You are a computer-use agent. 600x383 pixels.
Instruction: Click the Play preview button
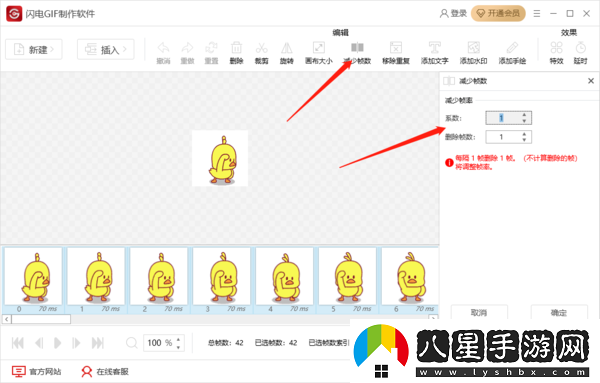57,343
